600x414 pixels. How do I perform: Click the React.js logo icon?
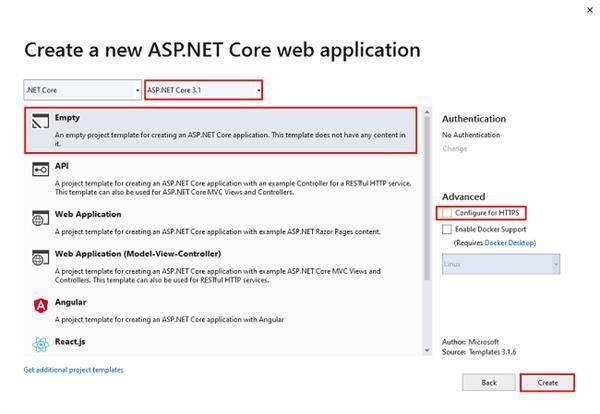pyautogui.click(x=39, y=345)
